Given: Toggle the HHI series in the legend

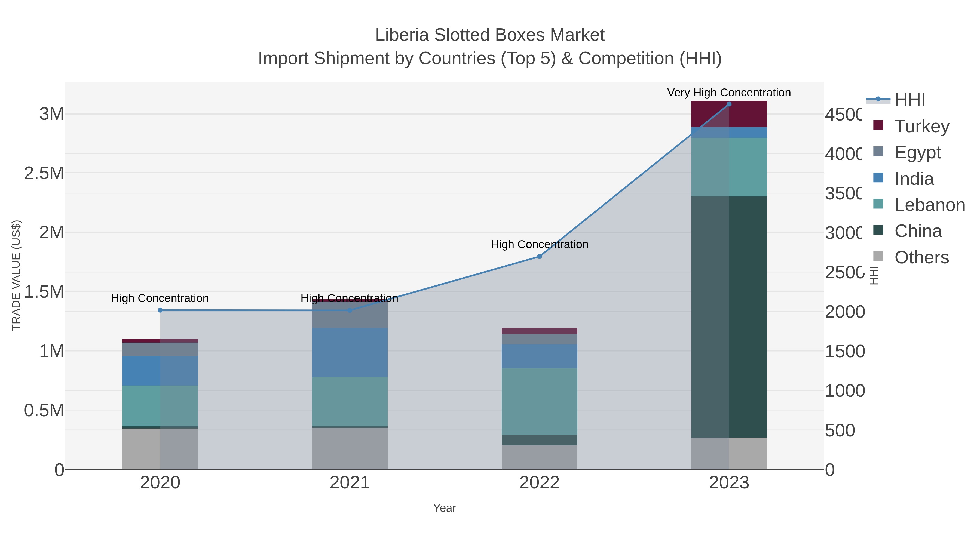Looking at the screenshot, I should [x=896, y=100].
